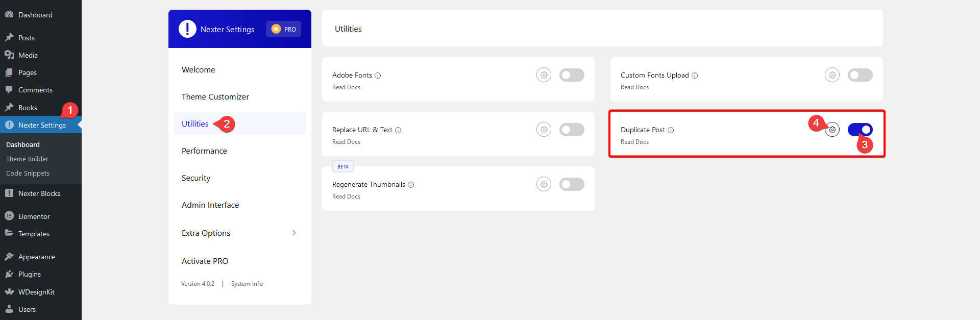Open the Security tab

click(x=240, y=178)
